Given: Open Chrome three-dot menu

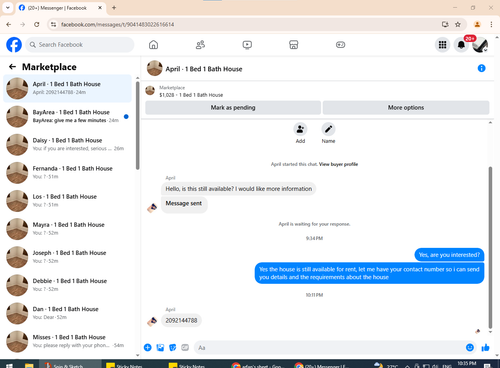Looking at the screenshot, I should tap(491, 24).
